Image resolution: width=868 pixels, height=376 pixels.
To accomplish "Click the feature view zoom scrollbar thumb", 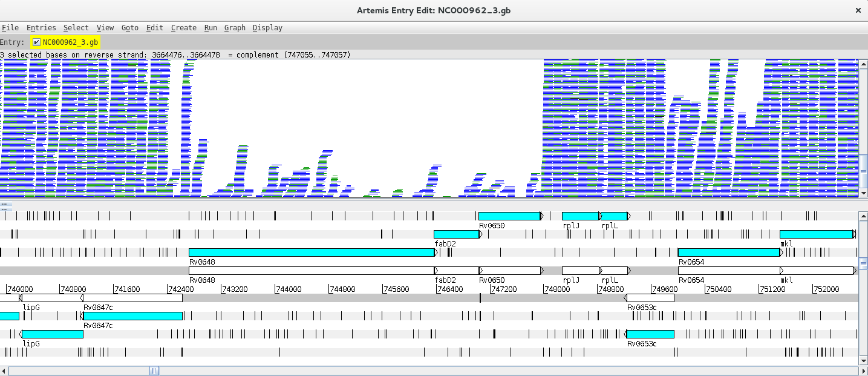I will click(x=863, y=263).
